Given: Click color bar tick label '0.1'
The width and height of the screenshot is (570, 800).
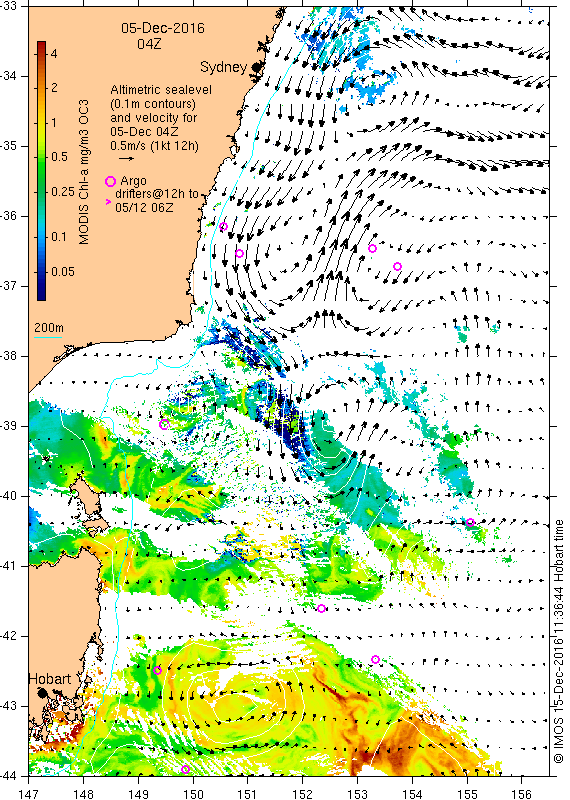Looking at the screenshot, I should tap(59, 237).
